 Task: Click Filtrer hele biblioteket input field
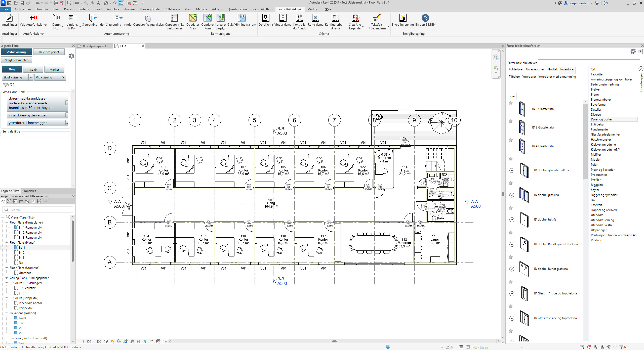pyautogui.click(x=589, y=63)
